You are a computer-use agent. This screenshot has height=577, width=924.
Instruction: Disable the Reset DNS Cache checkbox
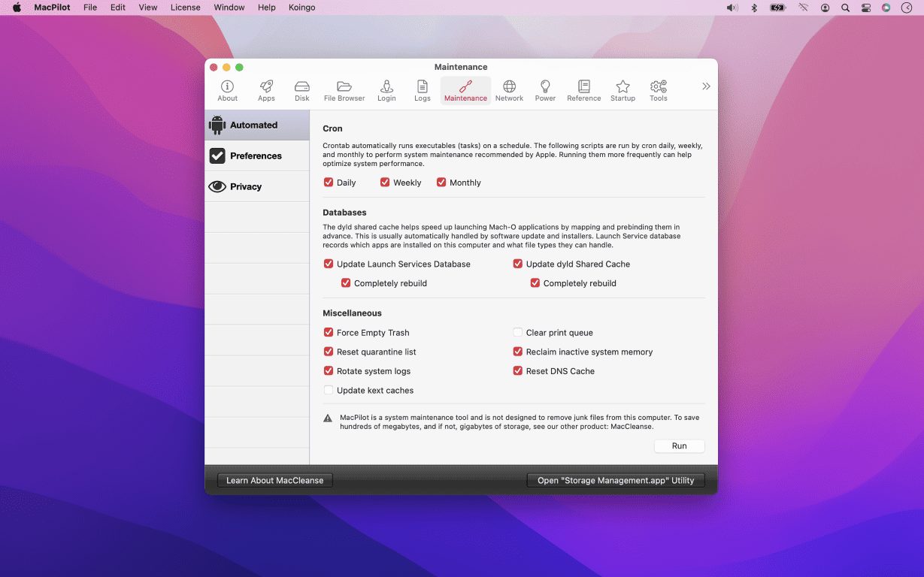tap(518, 371)
